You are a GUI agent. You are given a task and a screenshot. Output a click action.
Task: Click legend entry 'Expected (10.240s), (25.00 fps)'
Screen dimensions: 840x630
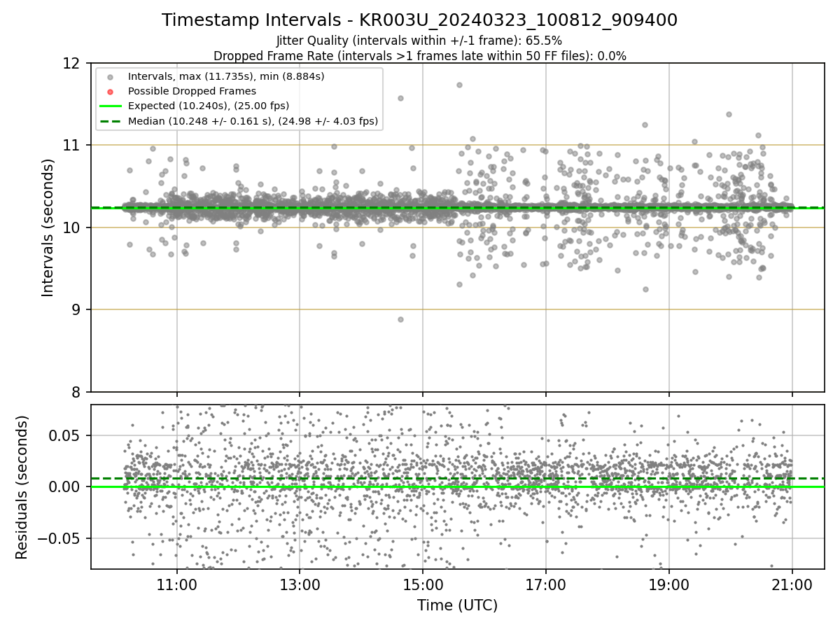coord(209,106)
